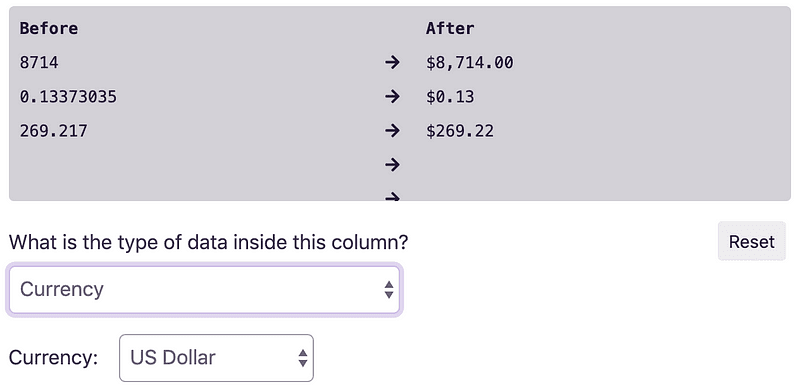The width and height of the screenshot is (800, 387).
Task: Click the arrow icon beside 0.13373035
Action: click(x=392, y=96)
